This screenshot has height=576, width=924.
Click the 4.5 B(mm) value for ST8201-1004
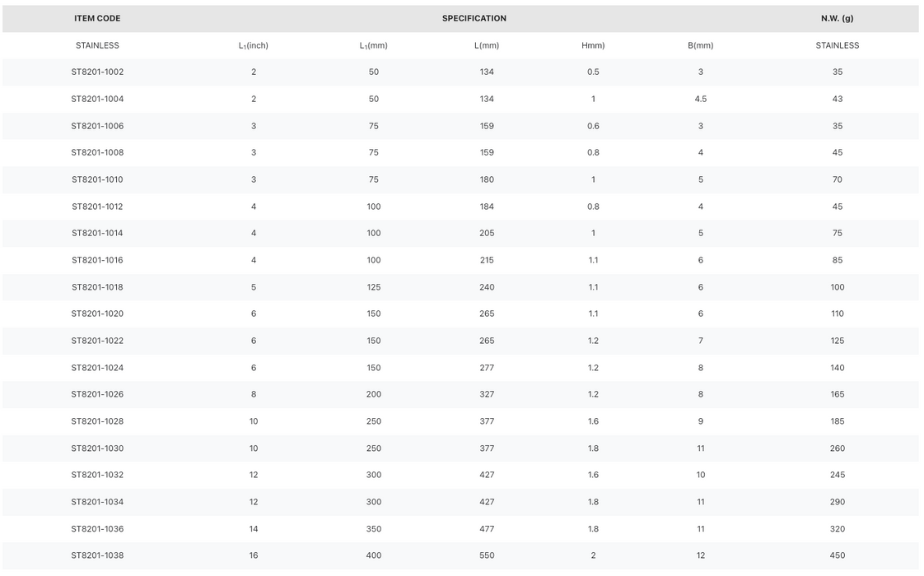(x=701, y=99)
